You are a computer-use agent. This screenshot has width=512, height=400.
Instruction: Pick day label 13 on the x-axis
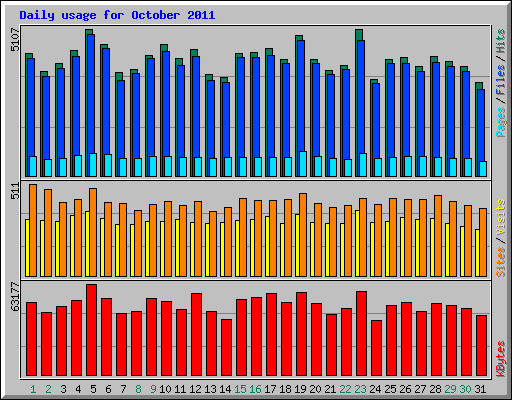click(210, 389)
